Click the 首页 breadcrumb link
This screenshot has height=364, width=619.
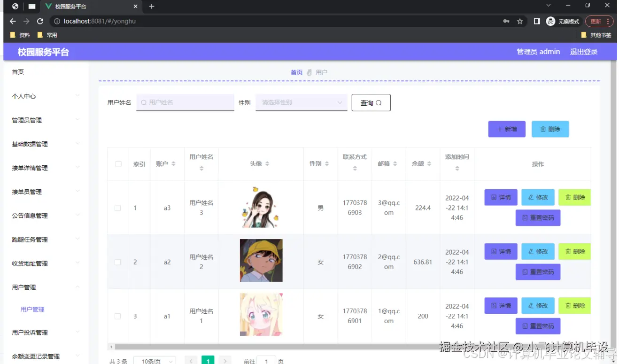[296, 72]
